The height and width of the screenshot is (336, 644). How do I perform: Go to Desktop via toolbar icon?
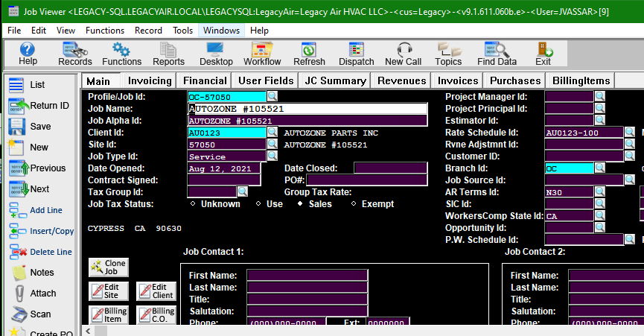click(x=216, y=54)
